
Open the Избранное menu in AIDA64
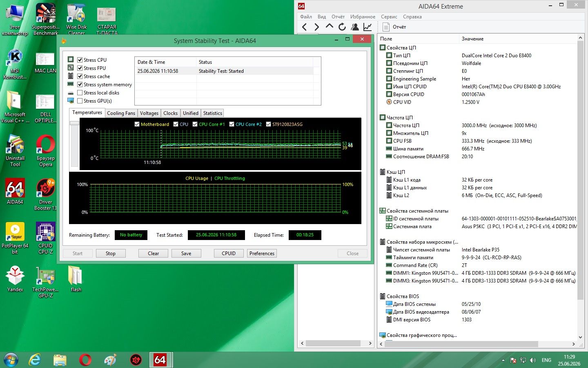363,17
